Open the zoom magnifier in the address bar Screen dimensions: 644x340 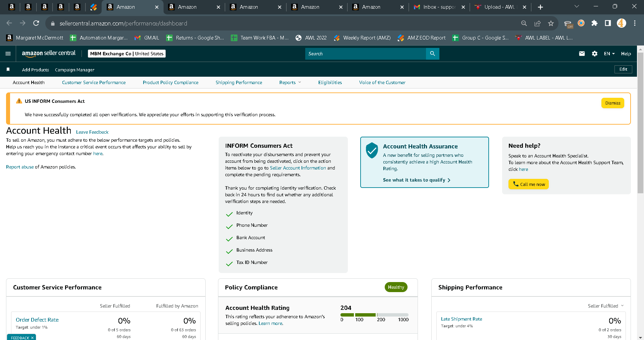[x=524, y=23]
